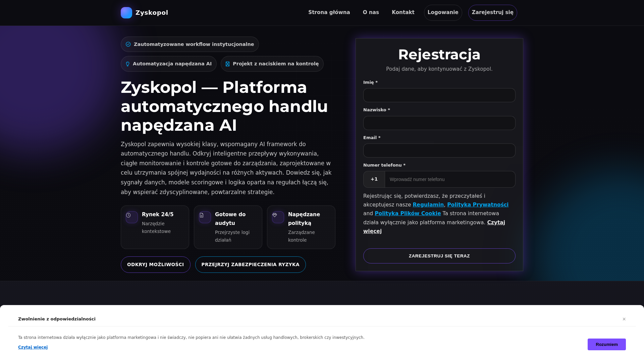
Task: Open the Polityka Prywatności link
Action: pyautogui.click(x=478, y=205)
